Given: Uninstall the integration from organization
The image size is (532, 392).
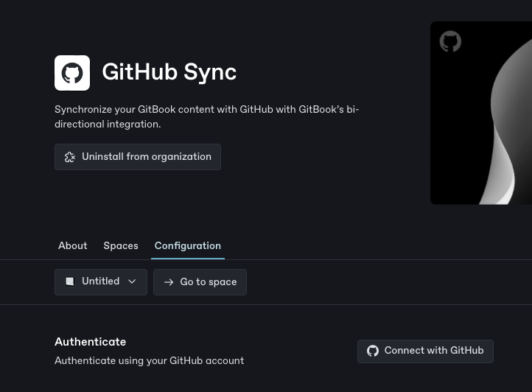Looking at the screenshot, I should click(138, 157).
